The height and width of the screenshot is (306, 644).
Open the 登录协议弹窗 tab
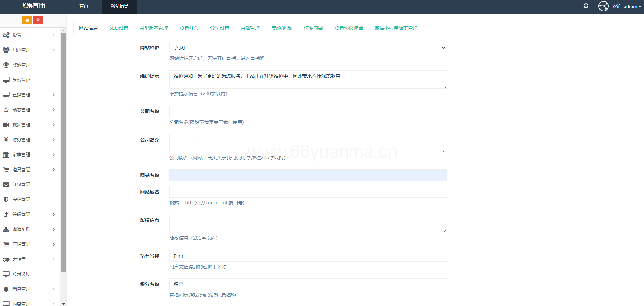click(x=349, y=28)
